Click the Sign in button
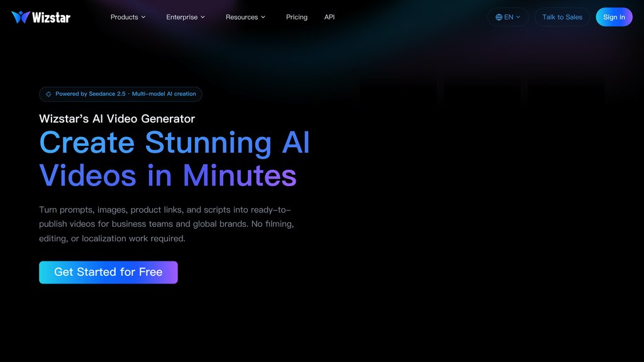 (x=614, y=17)
